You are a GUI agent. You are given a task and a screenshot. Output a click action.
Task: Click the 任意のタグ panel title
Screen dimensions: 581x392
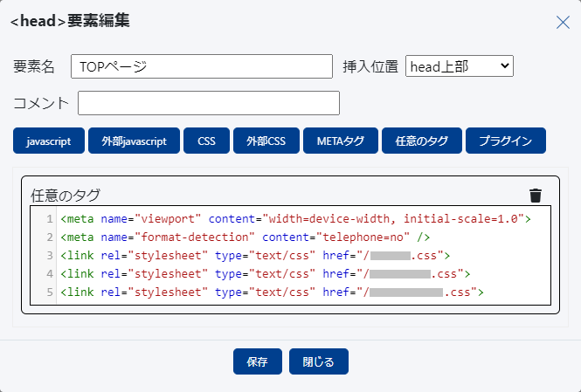tap(66, 195)
